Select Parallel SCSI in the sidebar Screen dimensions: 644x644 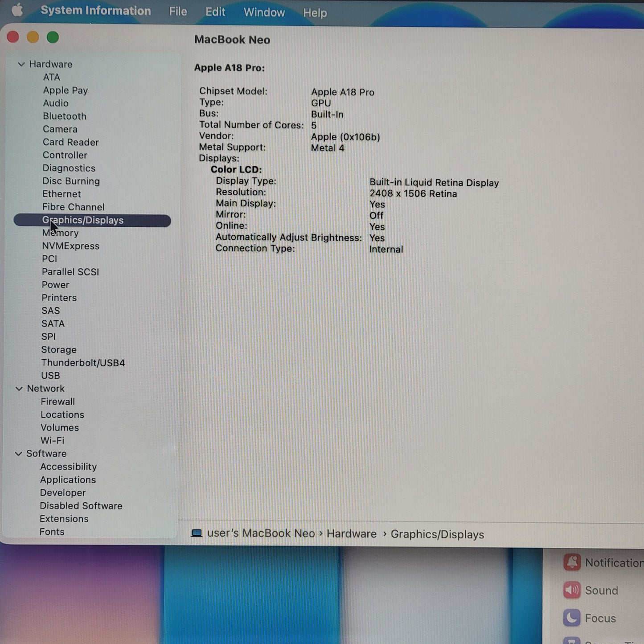[70, 272]
